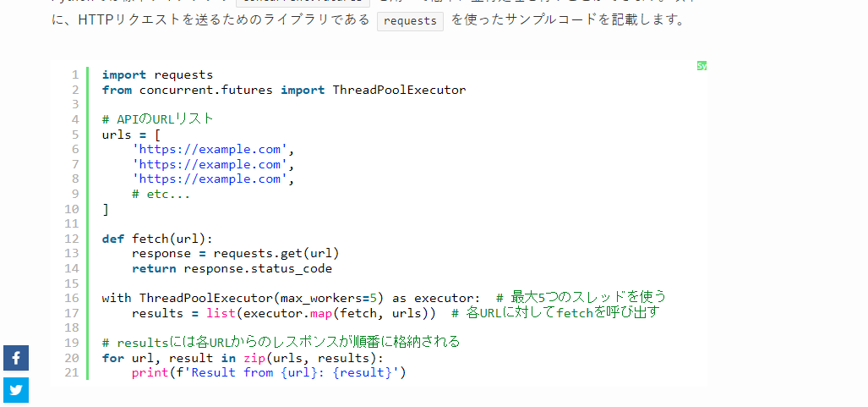The width and height of the screenshot is (868, 407).
Task: Click the 'urls = [' code line
Action: tap(131, 135)
